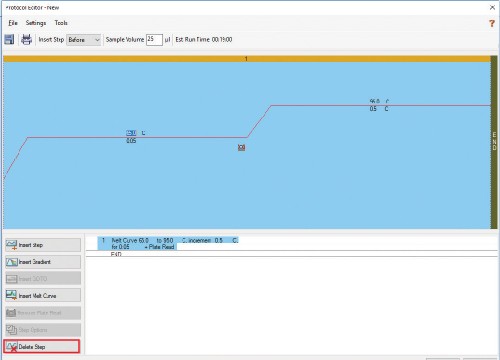Click the 0:05 hold time in graph
Image resolution: width=500 pixels, height=360 pixels.
point(131,141)
